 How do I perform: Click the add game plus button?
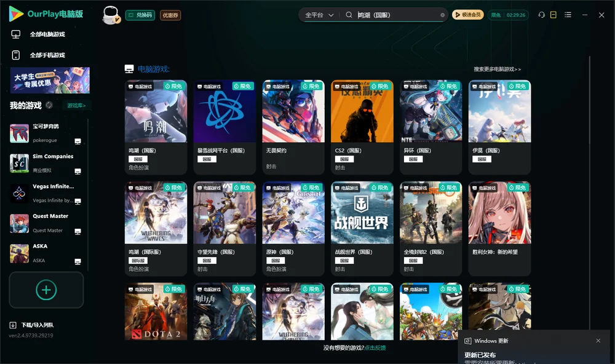[46, 290]
